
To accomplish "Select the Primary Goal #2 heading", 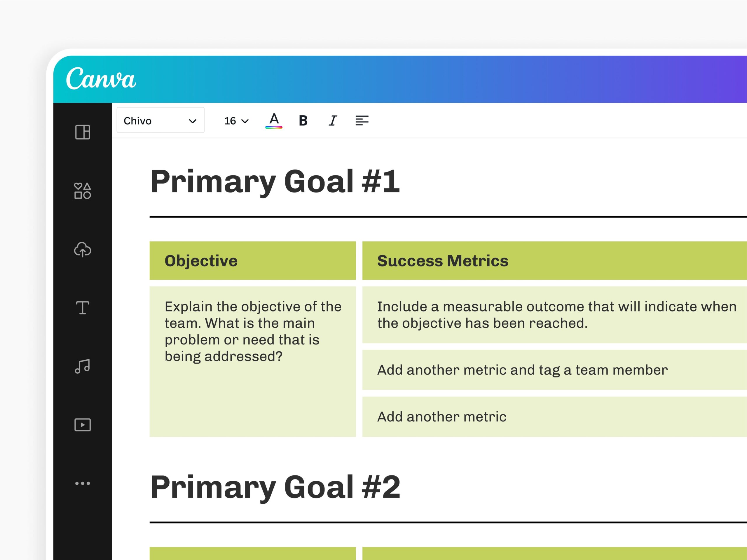I will pyautogui.click(x=275, y=487).
